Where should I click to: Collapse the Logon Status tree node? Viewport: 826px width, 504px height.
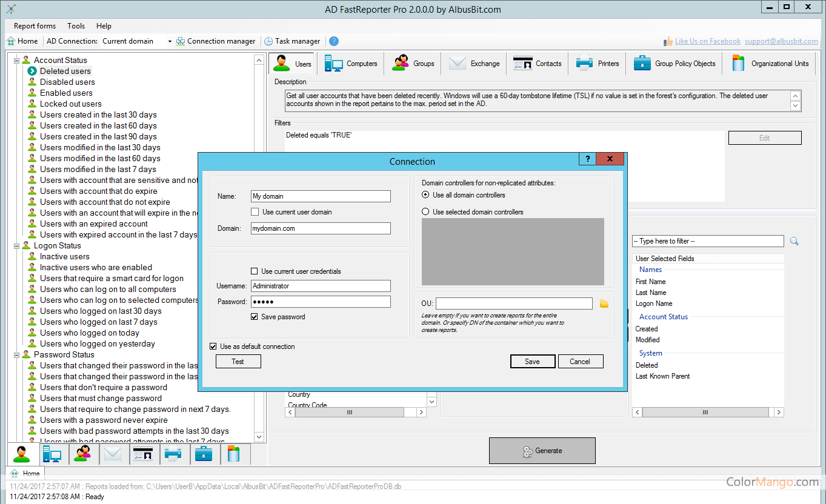pos(17,245)
